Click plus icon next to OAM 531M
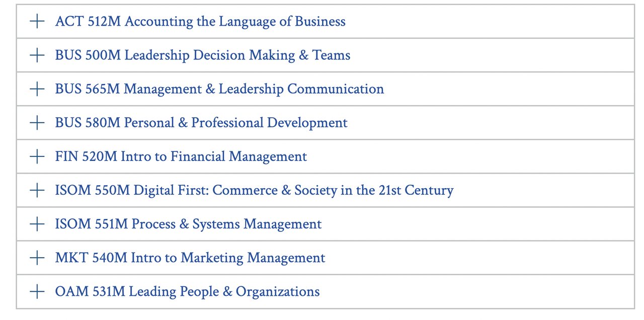644x320 pixels. pyautogui.click(x=37, y=291)
